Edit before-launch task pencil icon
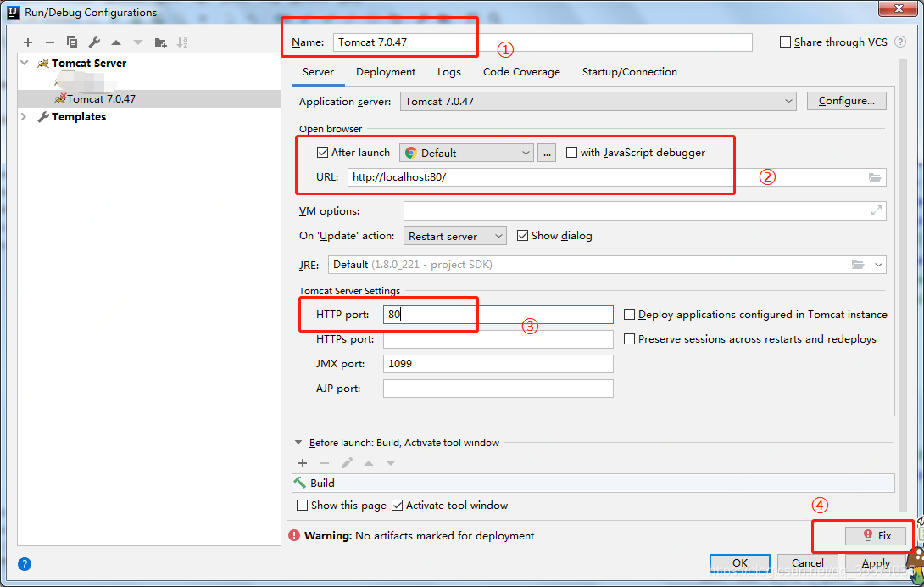Screen dimensions: 924x587 pyautogui.click(x=347, y=463)
